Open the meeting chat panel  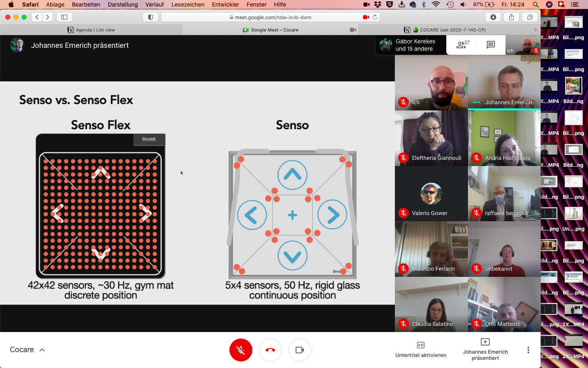coord(491,45)
